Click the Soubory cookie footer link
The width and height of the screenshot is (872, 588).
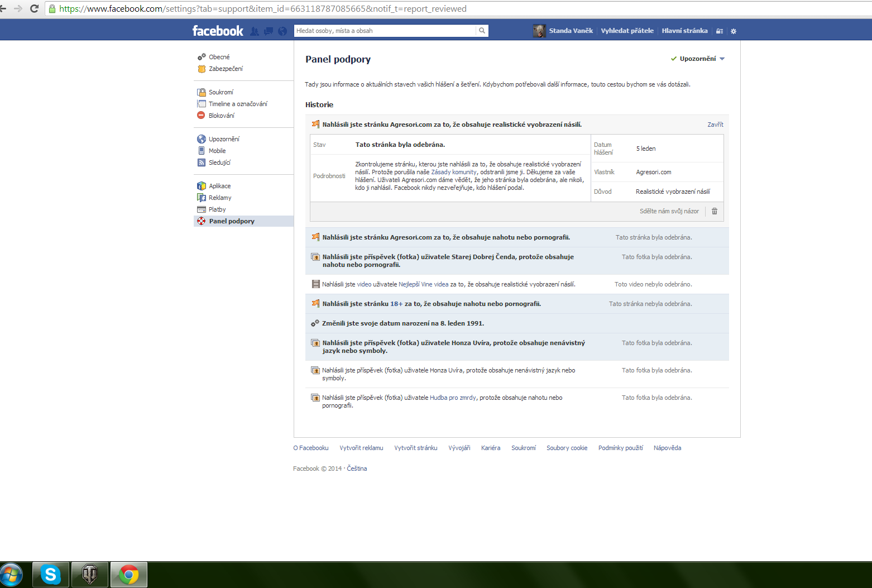567,448
